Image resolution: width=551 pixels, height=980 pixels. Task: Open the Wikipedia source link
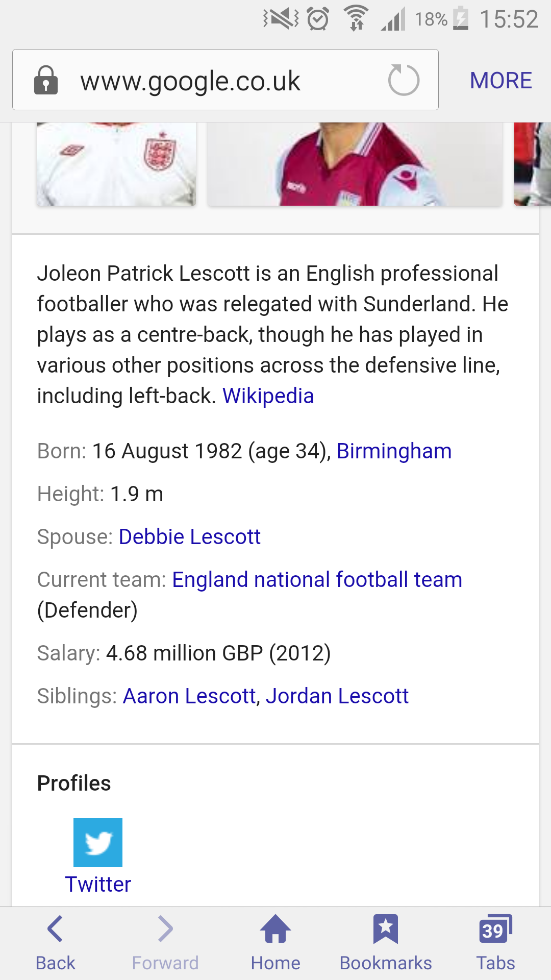268,396
